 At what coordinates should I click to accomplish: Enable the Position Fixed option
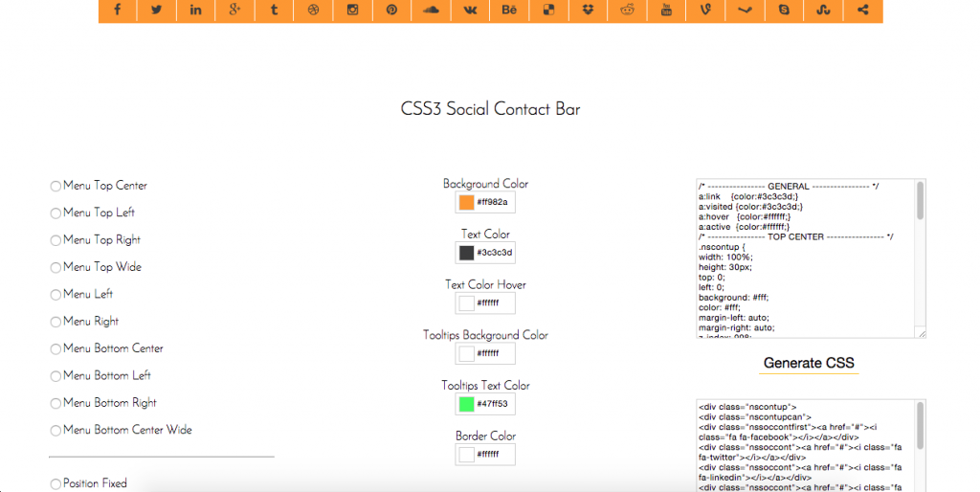click(56, 484)
